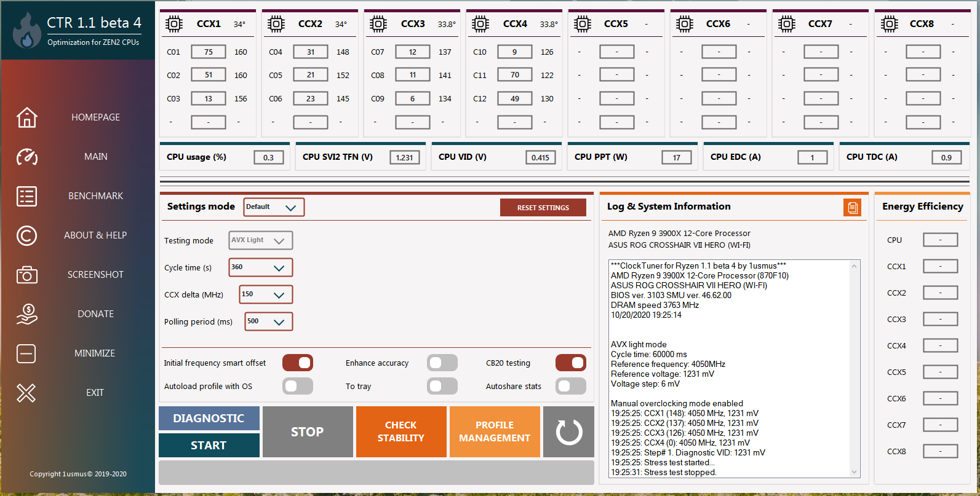Open the DONATE entry
Viewport: 980px width, 496px height.
pyautogui.click(x=95, y=314)
